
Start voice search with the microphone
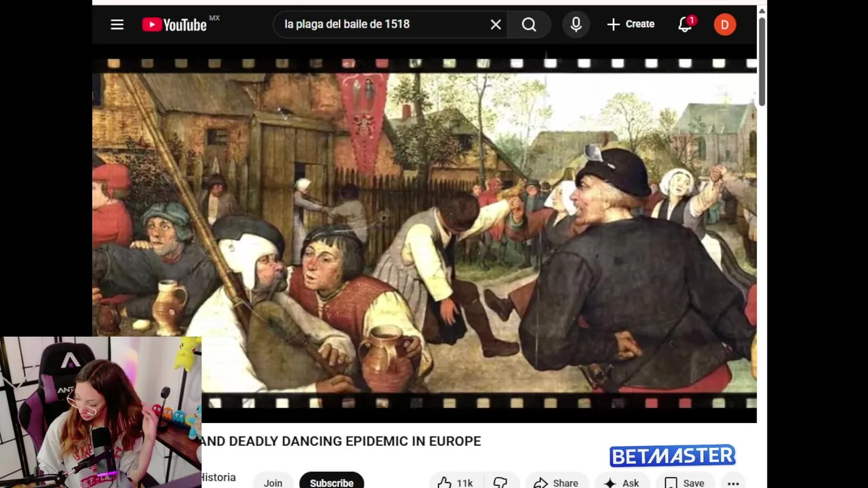576,24
